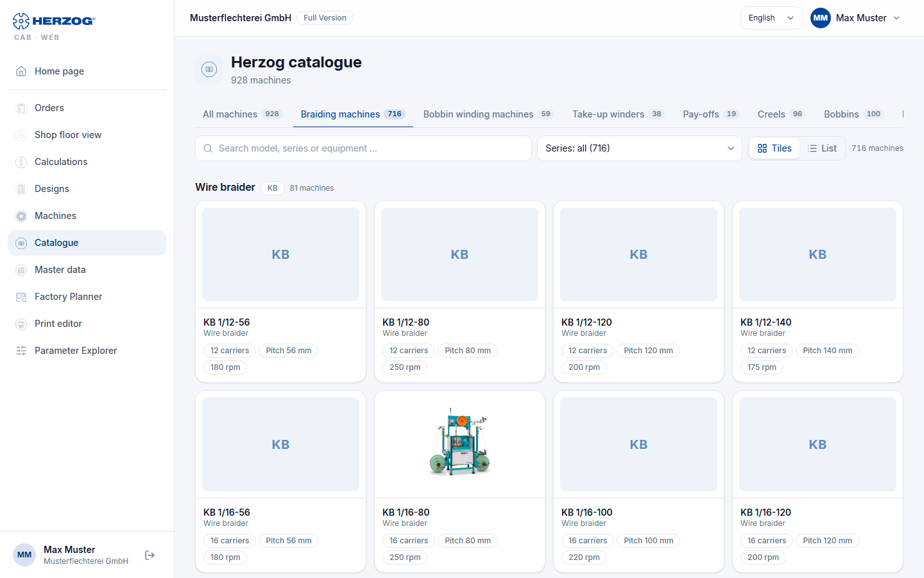Click the Factory Planner icon
The height and width of the screenshot is (578, 924).
coord(21,297)
